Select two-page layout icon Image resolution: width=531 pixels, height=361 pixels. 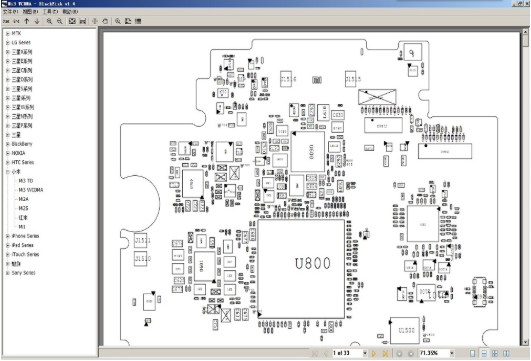click(506, 354)
